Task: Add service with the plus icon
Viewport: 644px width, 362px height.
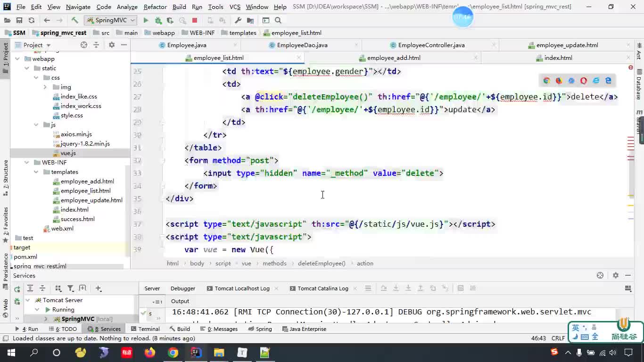Action: point(98,288)
